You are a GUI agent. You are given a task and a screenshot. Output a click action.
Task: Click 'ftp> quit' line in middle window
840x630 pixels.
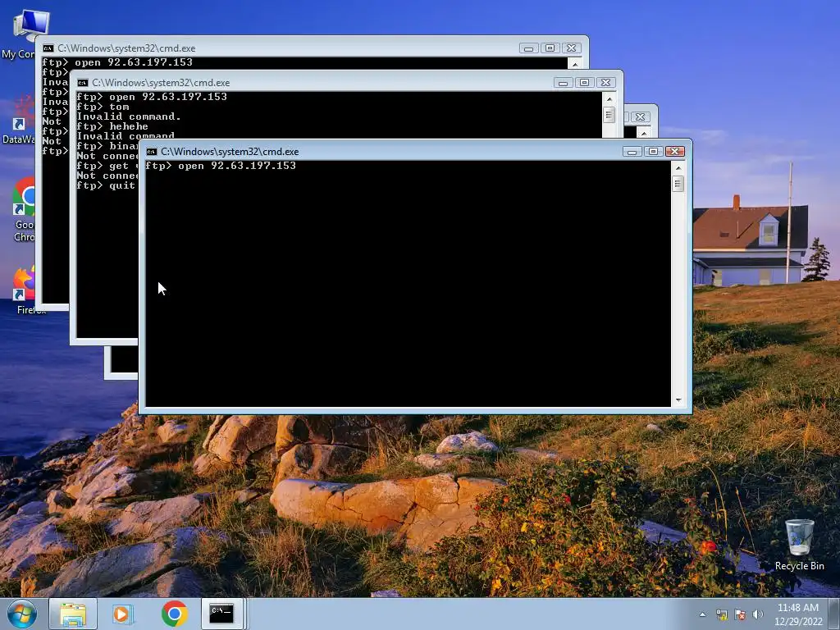106,185
